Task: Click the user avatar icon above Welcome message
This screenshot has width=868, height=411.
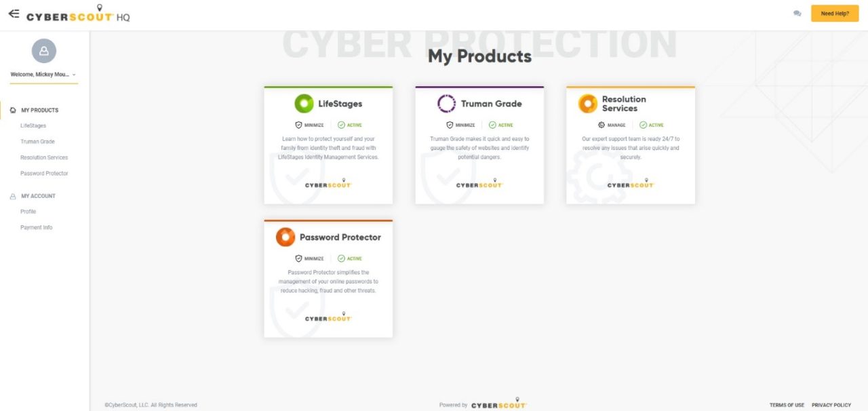Action: coord(43,50)
